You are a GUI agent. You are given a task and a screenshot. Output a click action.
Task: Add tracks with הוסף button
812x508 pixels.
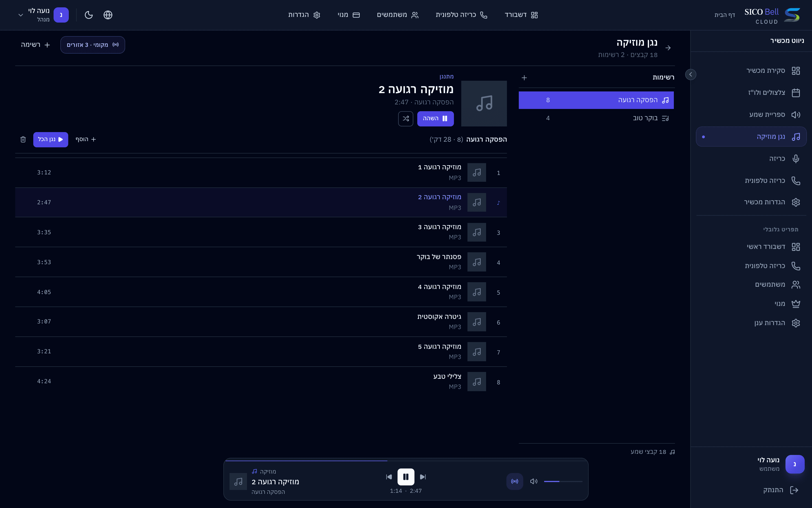[x=85, y=139]
